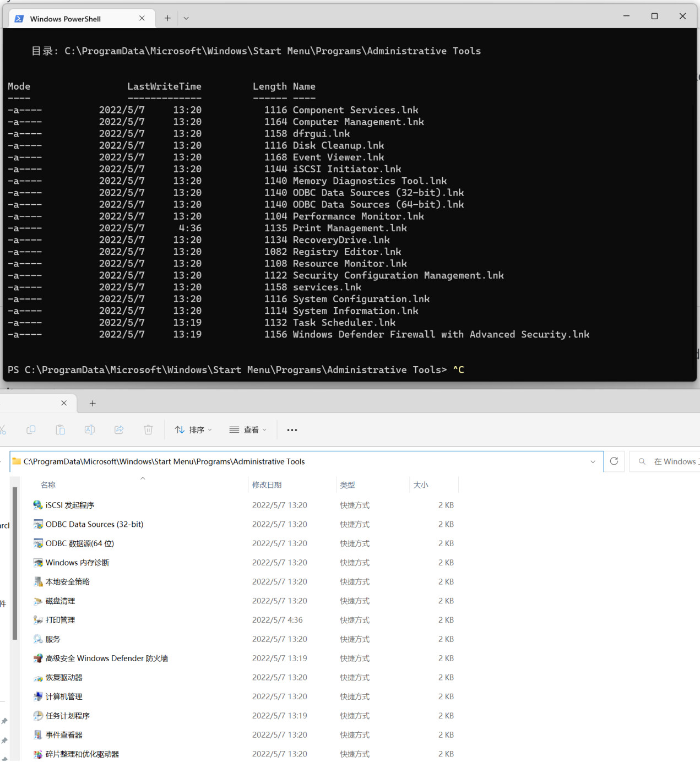Click the Cut icon in the toolbar
This screenshot has height=773, width=700.
[4, 429]
